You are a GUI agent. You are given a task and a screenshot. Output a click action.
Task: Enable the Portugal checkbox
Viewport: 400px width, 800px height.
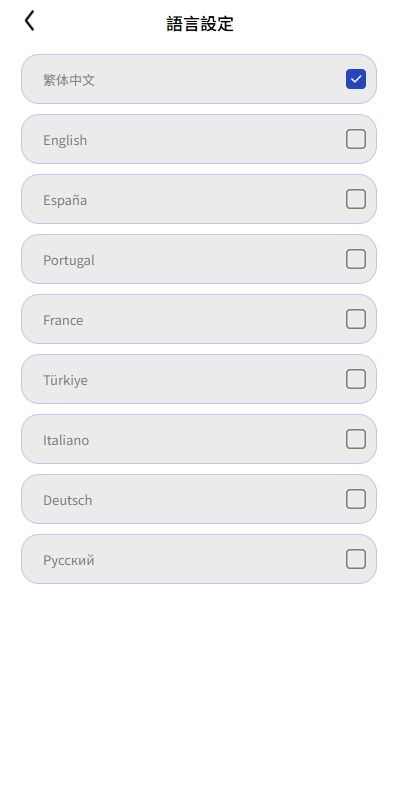356,259
